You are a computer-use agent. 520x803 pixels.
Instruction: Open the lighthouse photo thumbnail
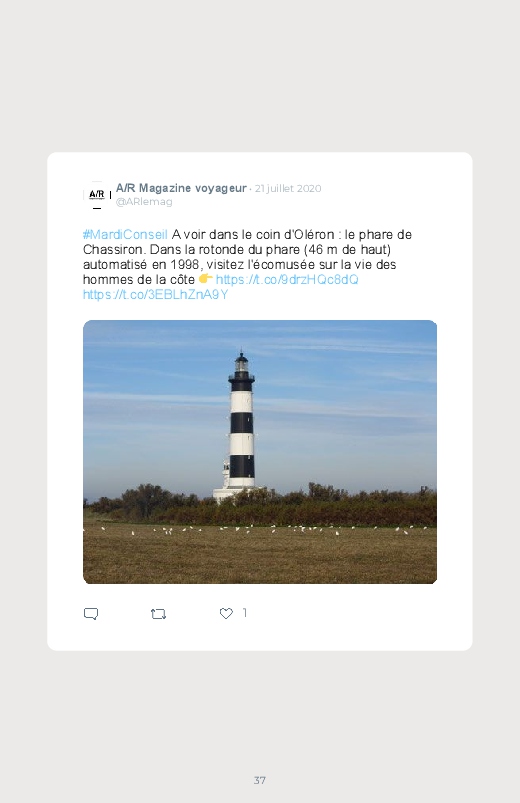point(260,452)
